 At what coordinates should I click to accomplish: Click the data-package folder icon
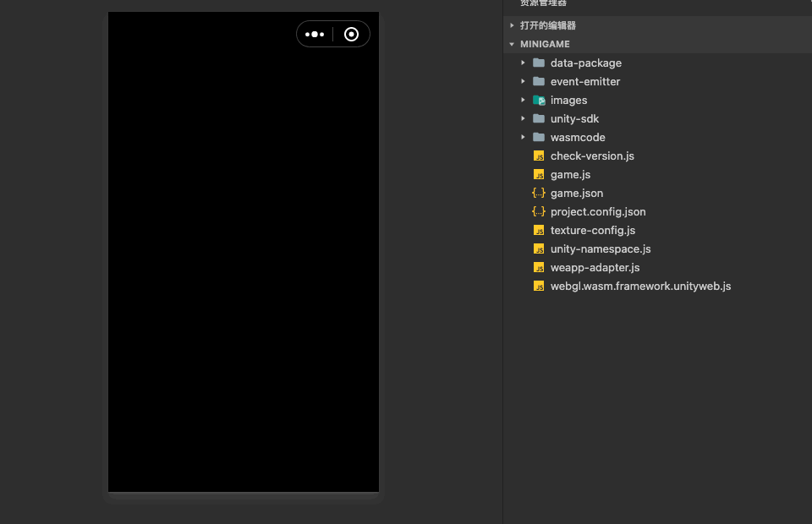click(x=539, y=63)
